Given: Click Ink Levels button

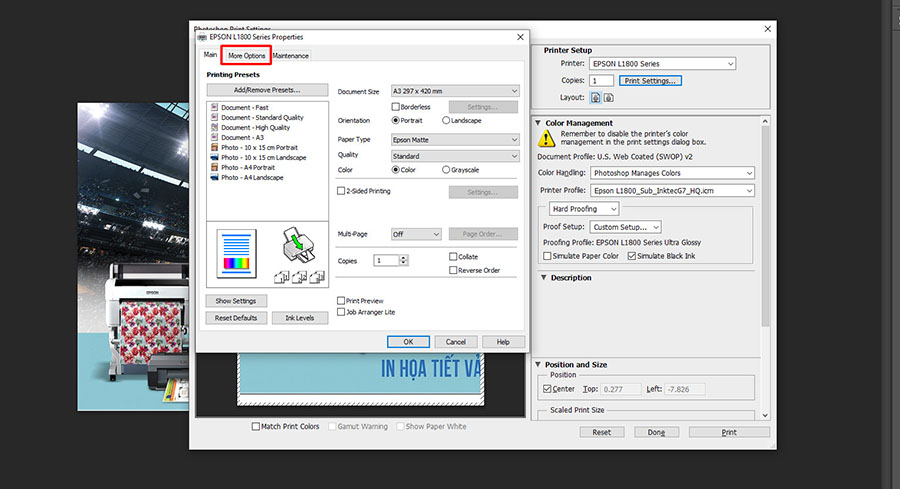Looking at the screenshot, I should click(x=300, y=318).
